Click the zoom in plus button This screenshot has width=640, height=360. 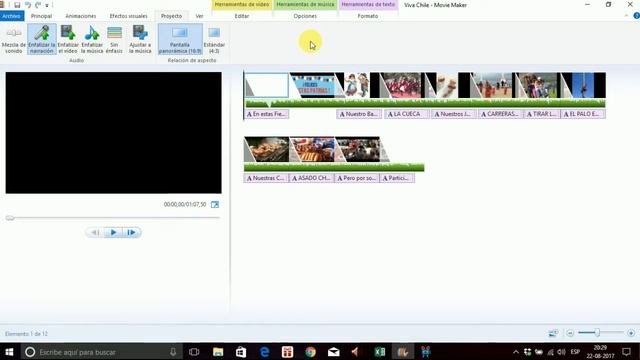tap(631, 333)
